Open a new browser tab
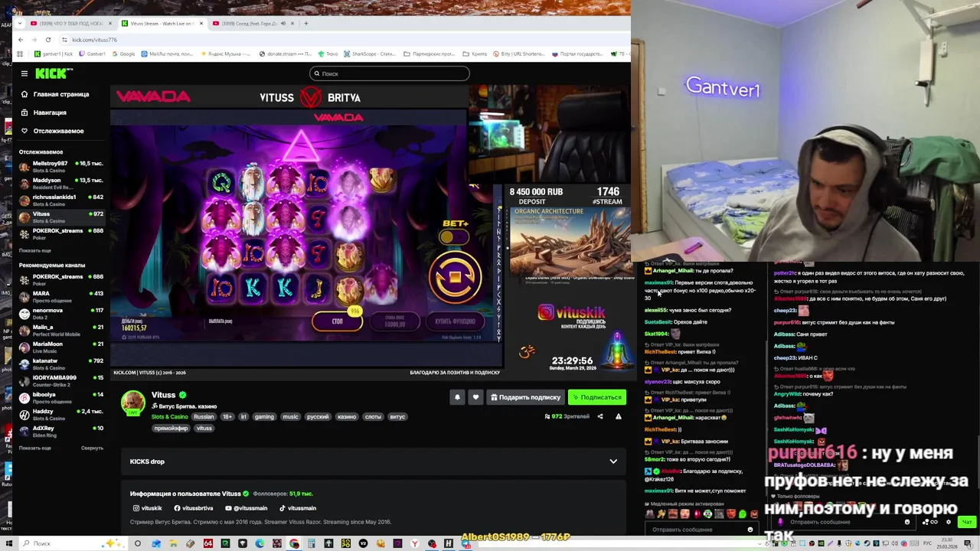980x551 pixels. pos(306,24)
